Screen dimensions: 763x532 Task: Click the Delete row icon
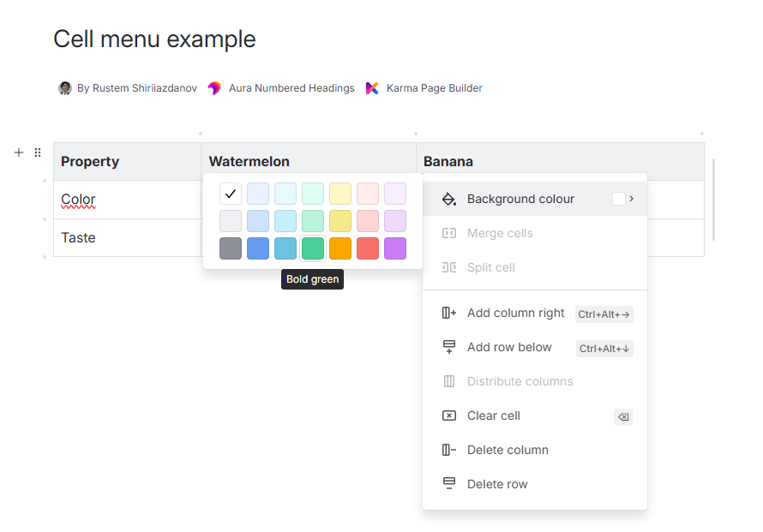pyautogui.click(x=448, y=484)
